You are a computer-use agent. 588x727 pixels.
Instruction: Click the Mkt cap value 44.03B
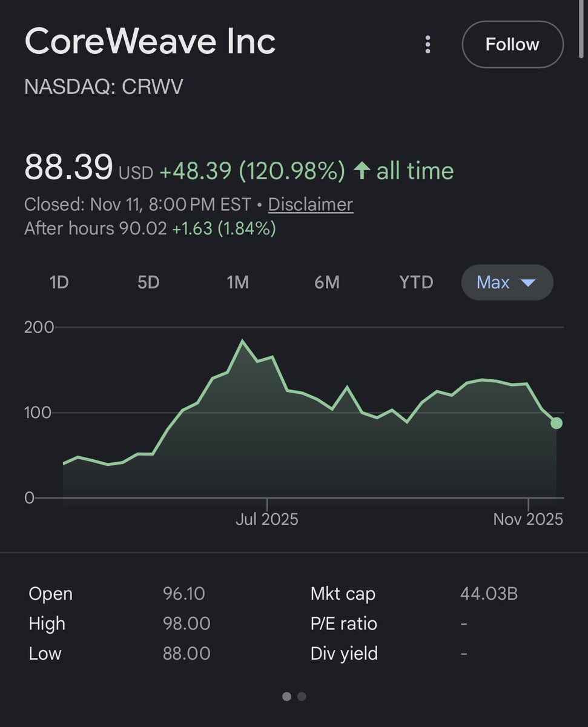tap(489, 594)
